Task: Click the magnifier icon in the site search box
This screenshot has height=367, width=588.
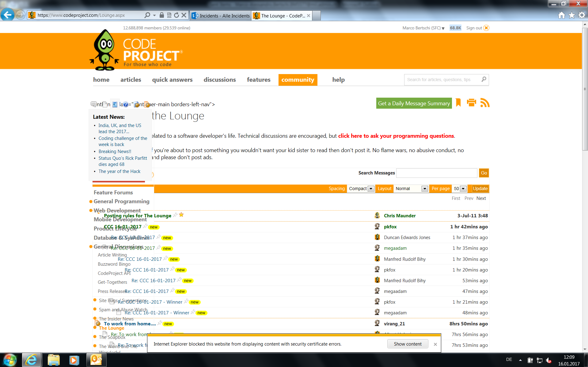Action: tap(484, 79)
